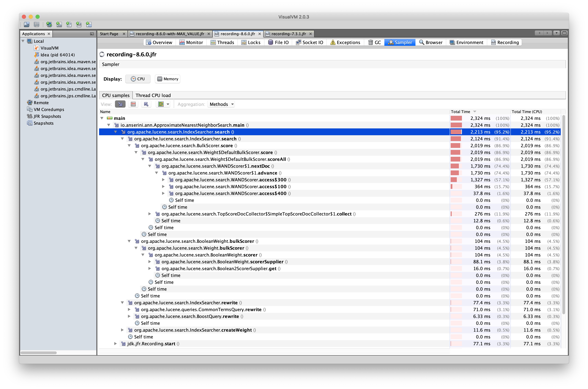Screen dimensions: 588x389
Task: Close the recording-8.6.0.jfr tab
Action: (260, 34)
